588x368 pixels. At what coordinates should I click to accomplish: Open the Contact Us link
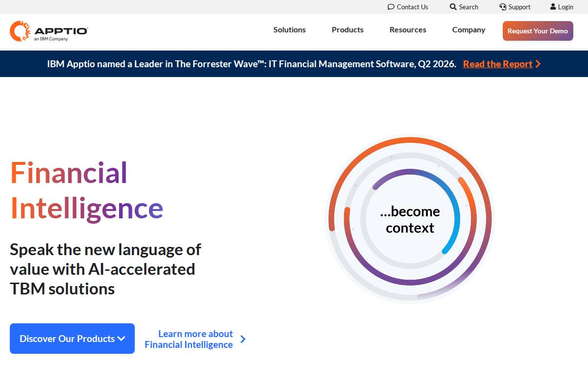click(x=413, y=7)
